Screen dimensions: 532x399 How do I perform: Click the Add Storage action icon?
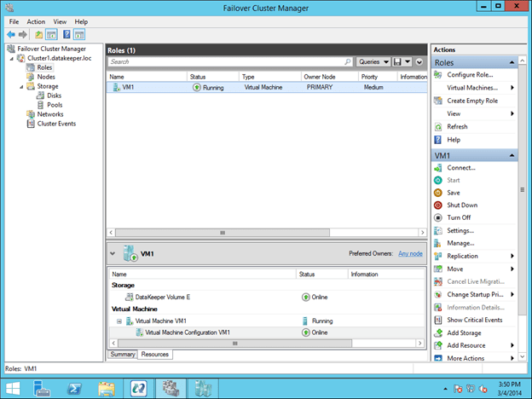(x=438, y=332)
